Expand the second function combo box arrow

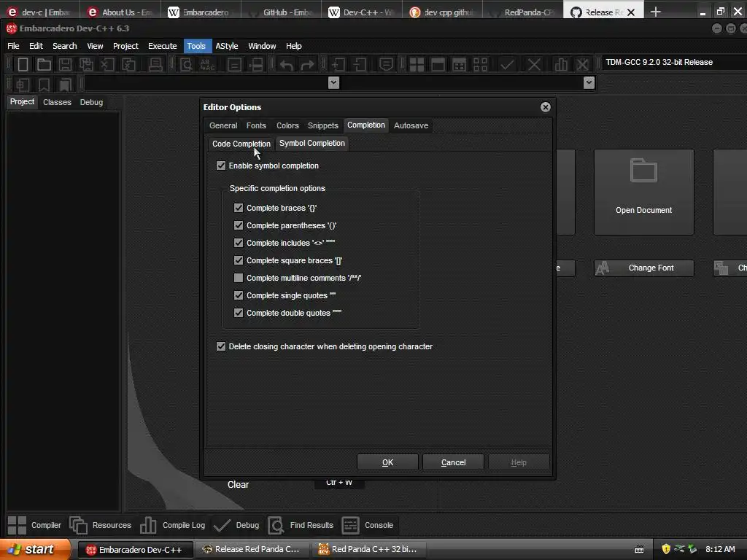tap(589, 83)
